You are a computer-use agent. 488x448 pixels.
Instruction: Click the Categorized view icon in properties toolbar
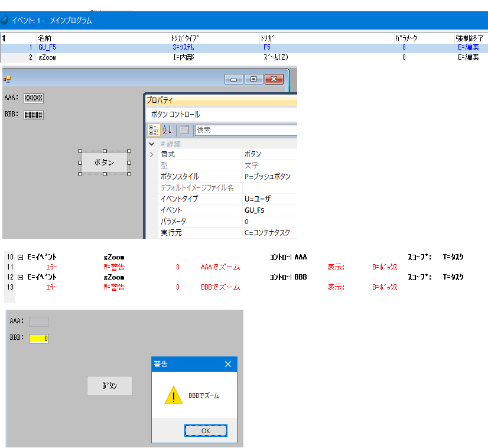pos(154,130)
